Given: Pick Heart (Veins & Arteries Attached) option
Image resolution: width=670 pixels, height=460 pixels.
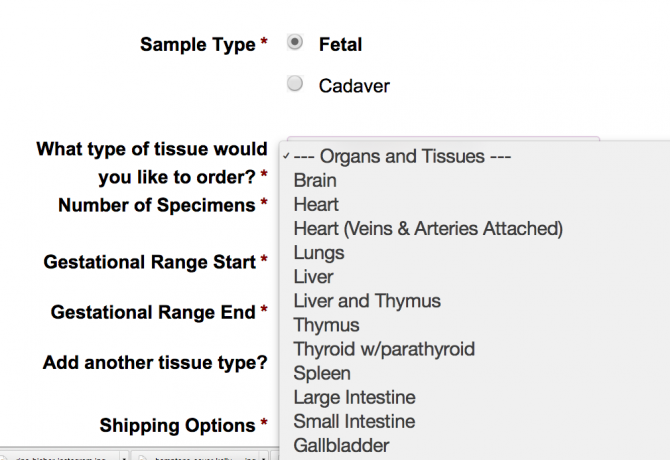Looking at the screenshot, I should pos(428,229).
